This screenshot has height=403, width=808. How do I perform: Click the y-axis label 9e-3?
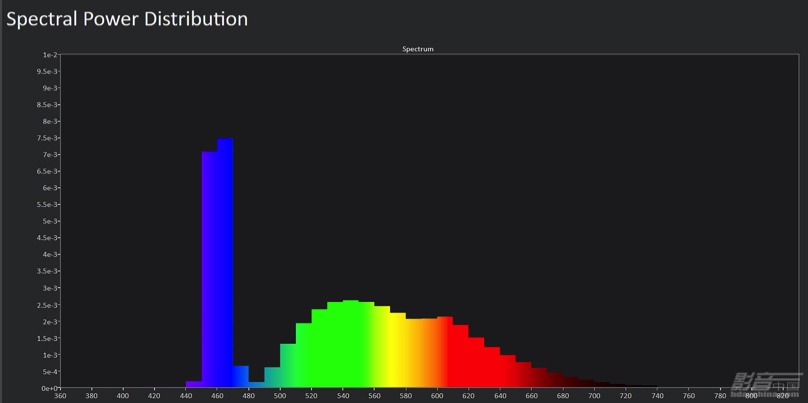point(50,88)
